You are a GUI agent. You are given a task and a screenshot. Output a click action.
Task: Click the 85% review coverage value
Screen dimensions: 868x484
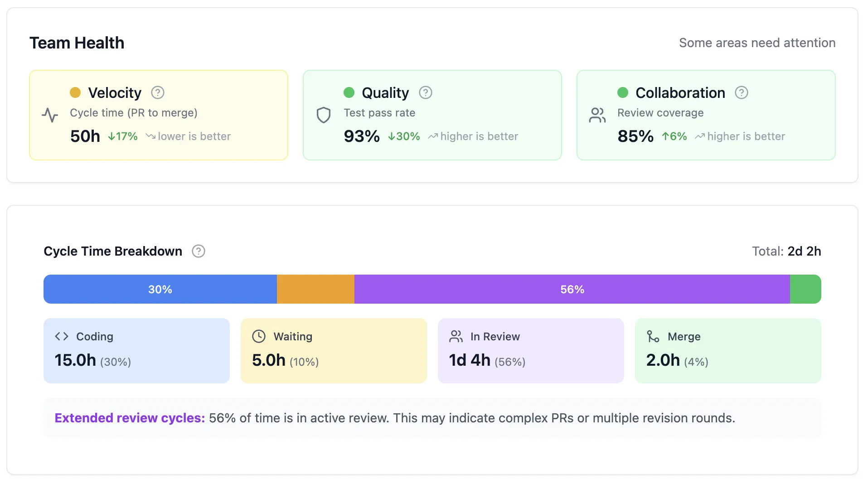click(635, 136)
